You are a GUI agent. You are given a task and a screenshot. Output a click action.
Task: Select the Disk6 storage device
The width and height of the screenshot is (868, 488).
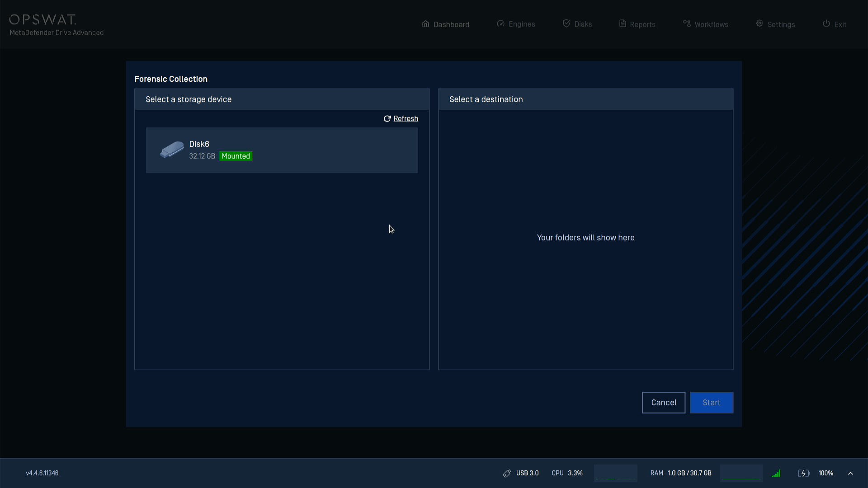click(x=282, y=150)
